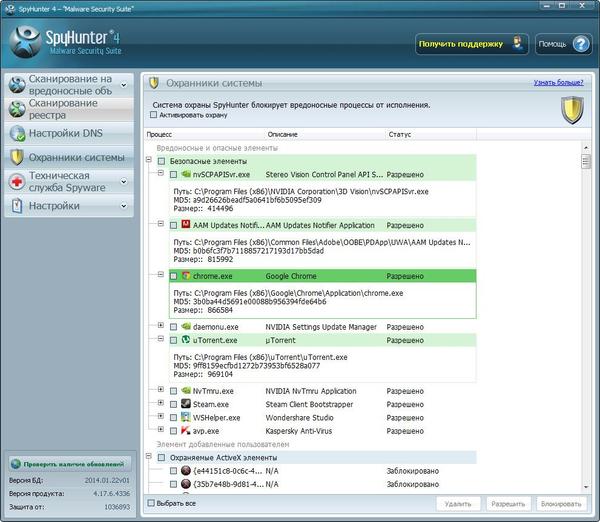Collapse details of AAM Updates Notifier
Viewport: 600px width, 522px height.
tap(161, 223)
